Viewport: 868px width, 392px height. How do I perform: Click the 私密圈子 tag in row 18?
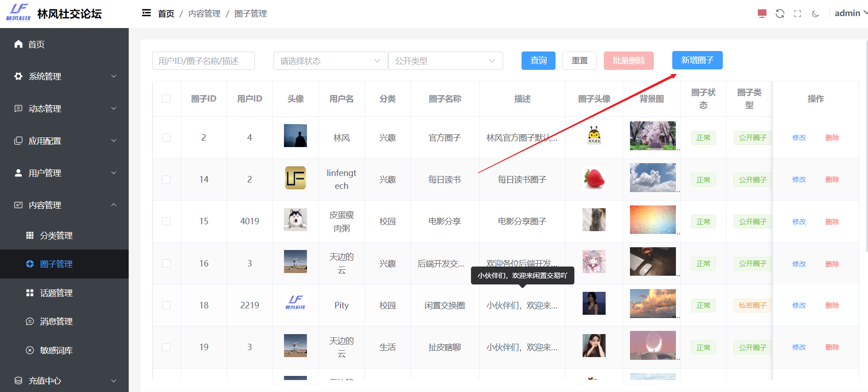pos(753,305)
